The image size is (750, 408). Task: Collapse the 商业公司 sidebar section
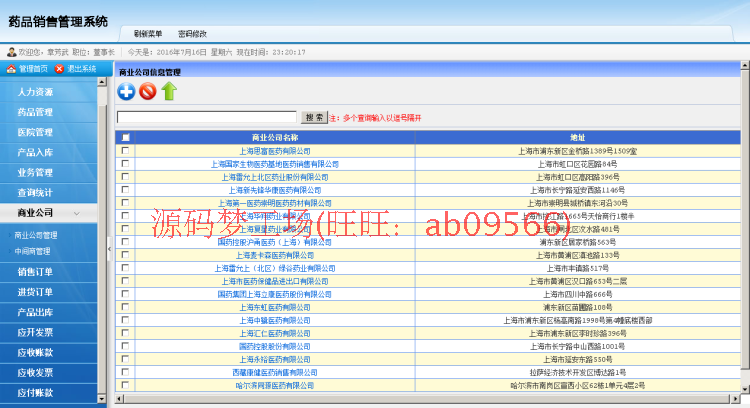click(48, 213)
